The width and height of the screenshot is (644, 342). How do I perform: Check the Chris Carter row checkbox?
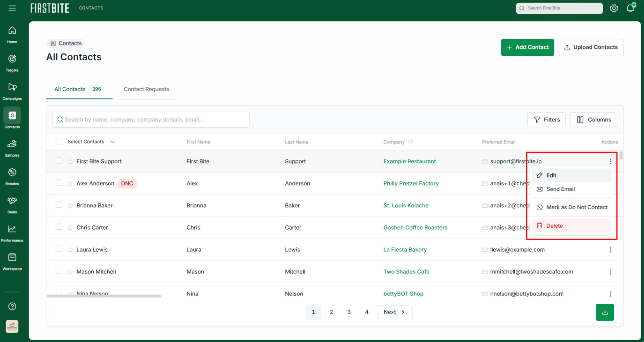point(59,227)
